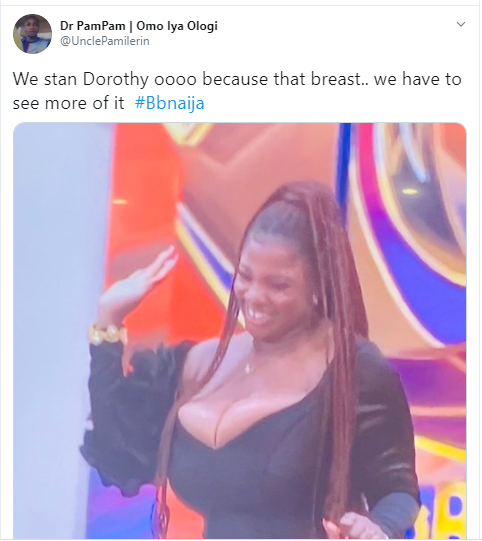Click the second line 'see more of it' text
This screenshot has width=482, height=541.
pyautogui.click(x=68, y=103)
